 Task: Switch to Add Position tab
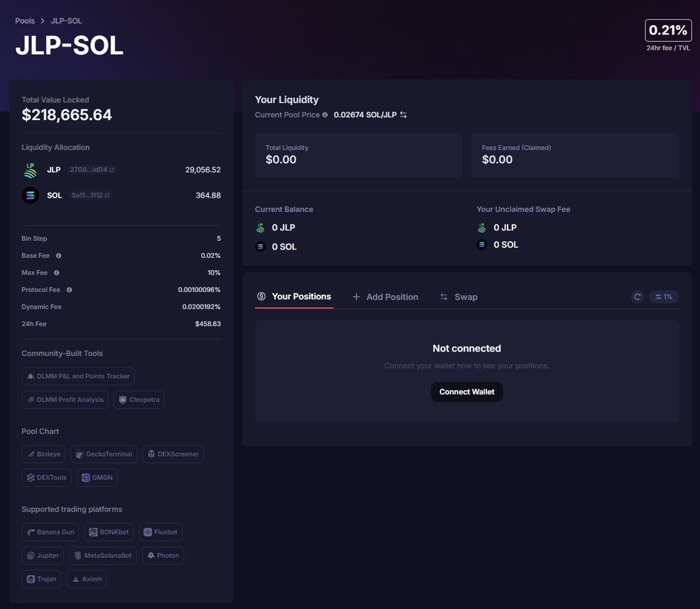[385, 297]
